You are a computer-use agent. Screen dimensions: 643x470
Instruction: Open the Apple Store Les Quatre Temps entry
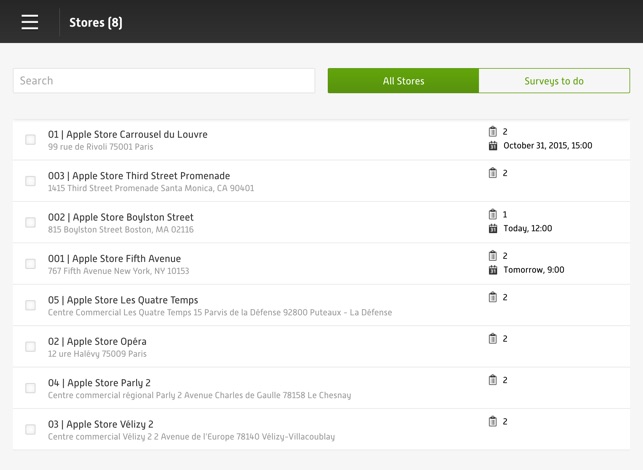123,300
